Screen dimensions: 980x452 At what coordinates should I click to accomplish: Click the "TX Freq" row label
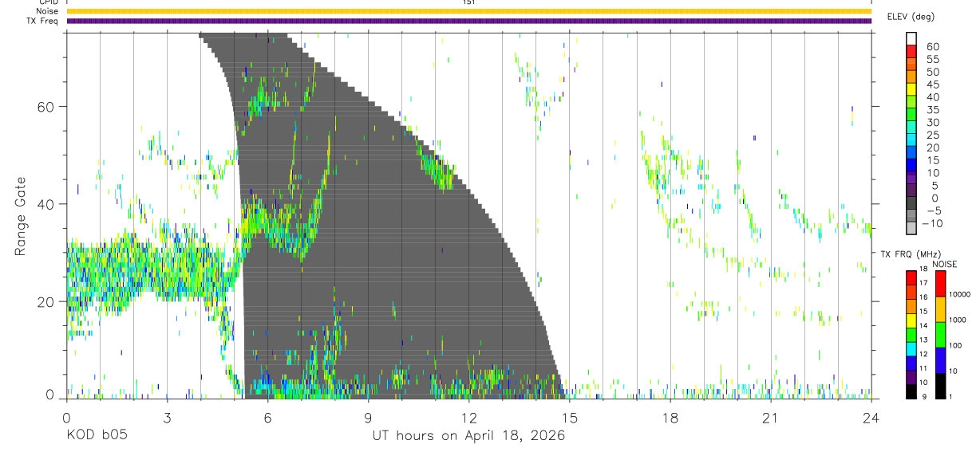(x=43, y=21)
